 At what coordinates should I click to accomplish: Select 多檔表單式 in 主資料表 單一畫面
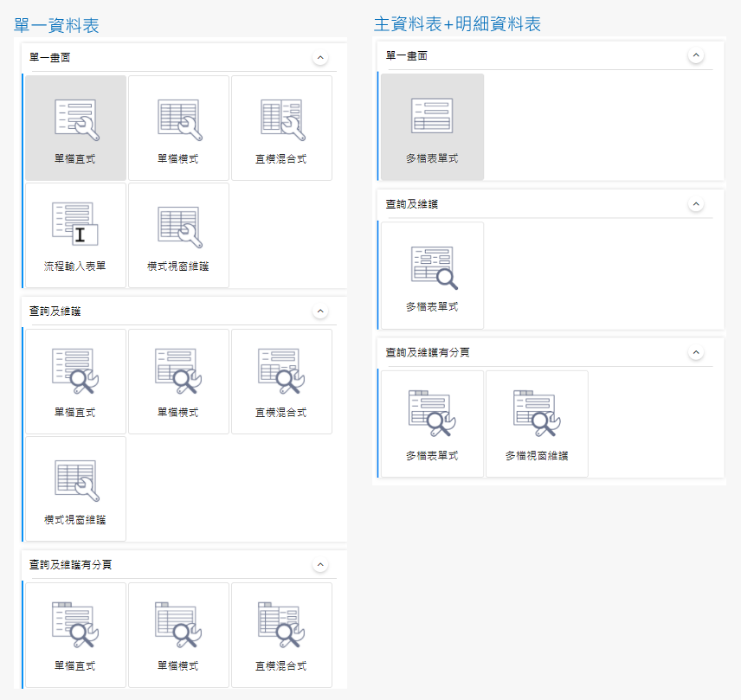pyautogui.click(x=433, y=126)
